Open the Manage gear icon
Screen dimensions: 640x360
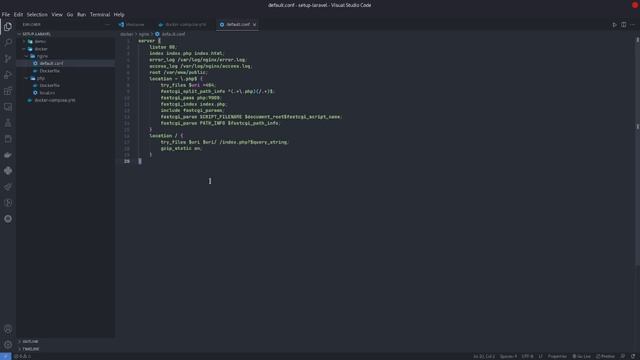[x=8, y=345]
